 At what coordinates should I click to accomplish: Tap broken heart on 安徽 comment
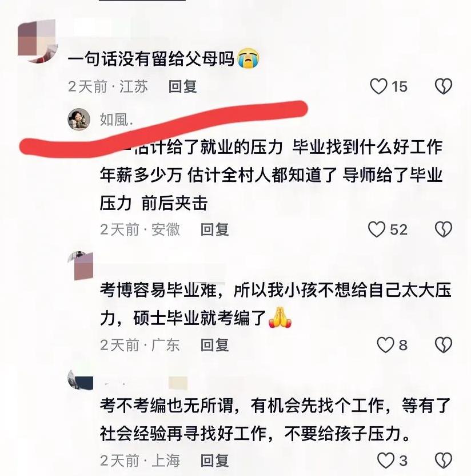pos(444,229)
